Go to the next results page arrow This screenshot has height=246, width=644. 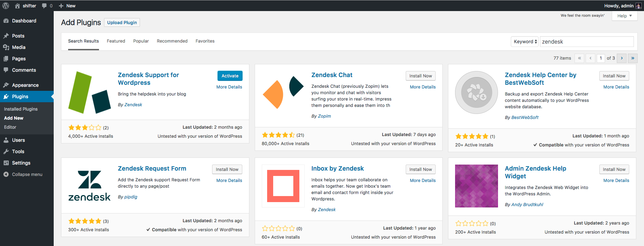click(622, 58)
